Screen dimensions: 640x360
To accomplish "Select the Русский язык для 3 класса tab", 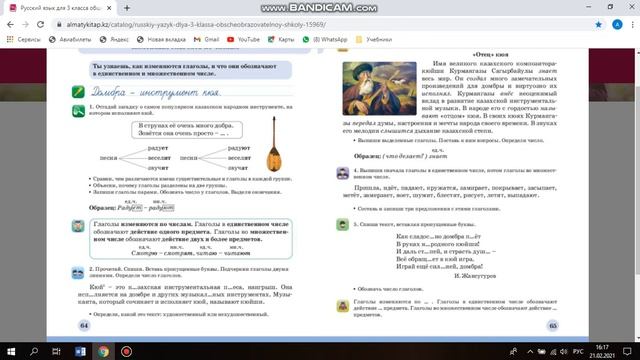I will point(60,8).
